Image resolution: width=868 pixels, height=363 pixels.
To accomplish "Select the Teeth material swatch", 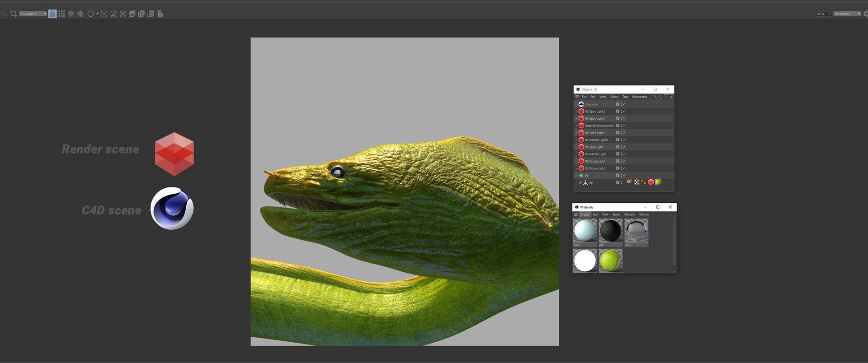I will [x=585, y=231].
